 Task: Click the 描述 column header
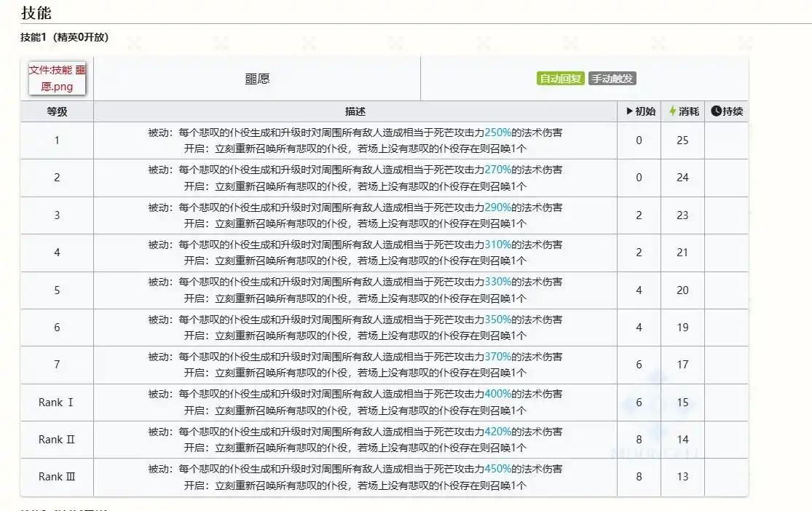click(355, 111)
